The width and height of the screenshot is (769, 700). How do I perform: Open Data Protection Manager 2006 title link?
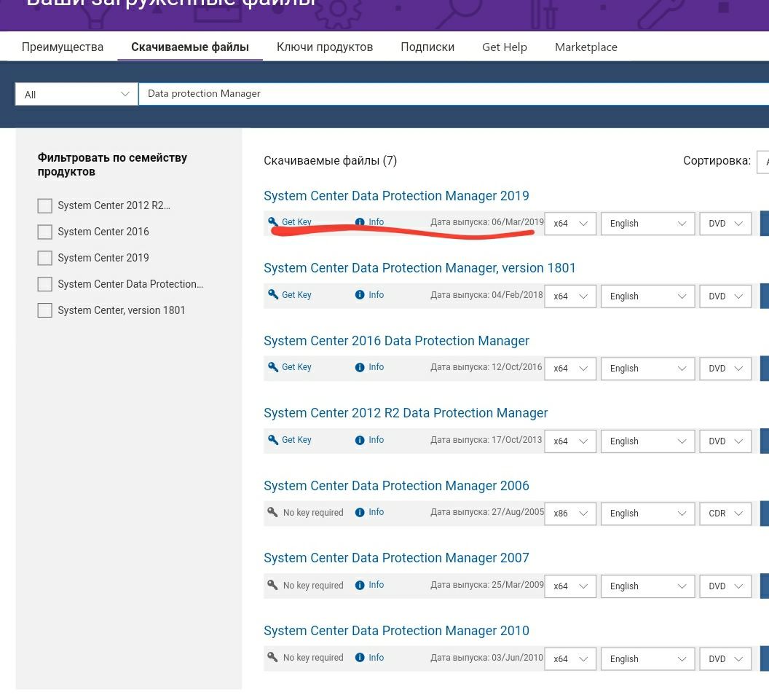coord(396,486)
